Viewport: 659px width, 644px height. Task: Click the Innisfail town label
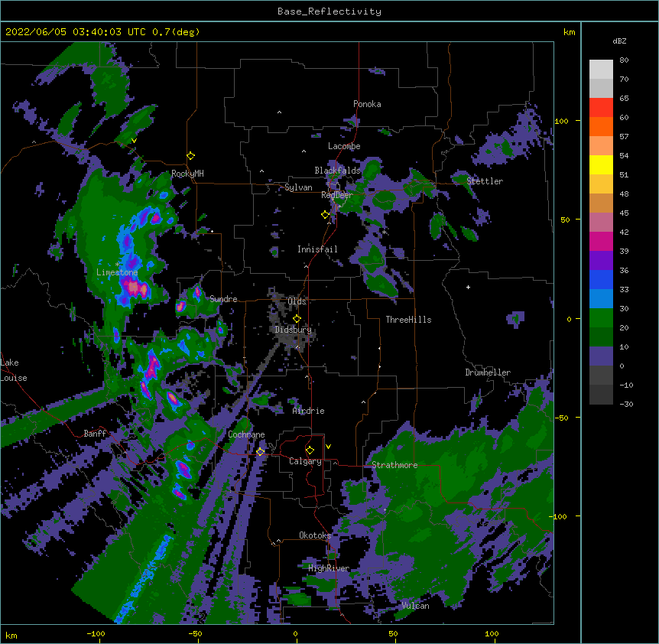pyautogui.click(x=317, y=249)
